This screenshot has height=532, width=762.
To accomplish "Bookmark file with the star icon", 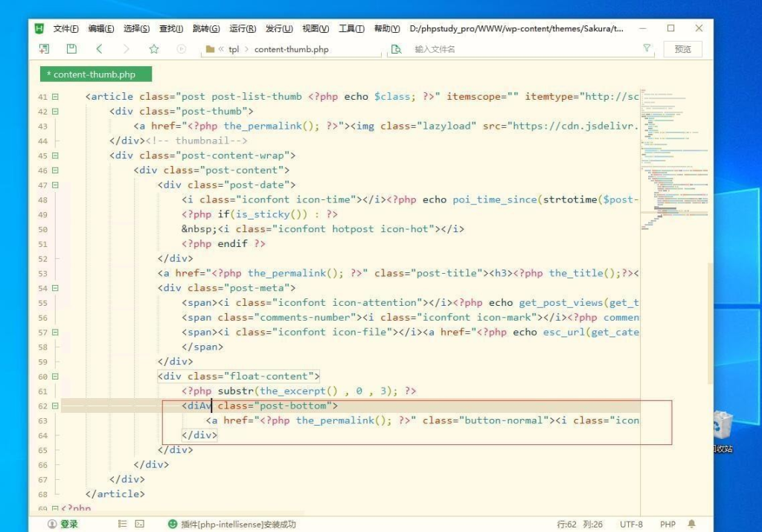I will (154, 49).
